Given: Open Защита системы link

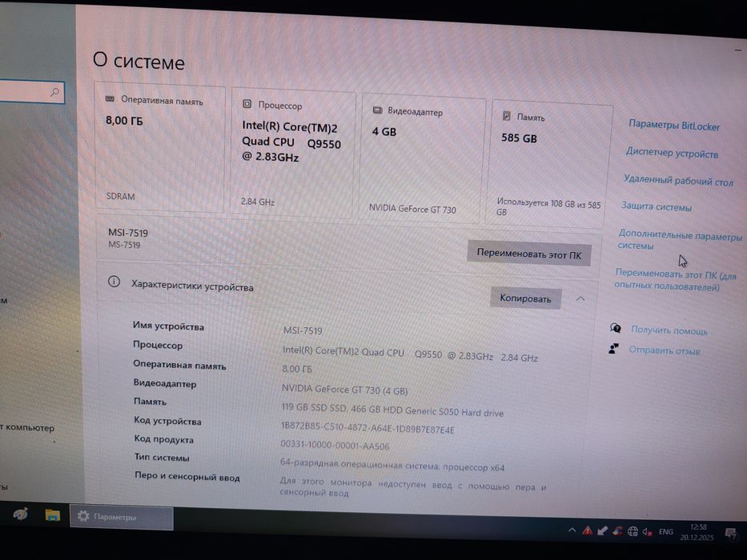Looking at the screenshot, I should point(656,206).
